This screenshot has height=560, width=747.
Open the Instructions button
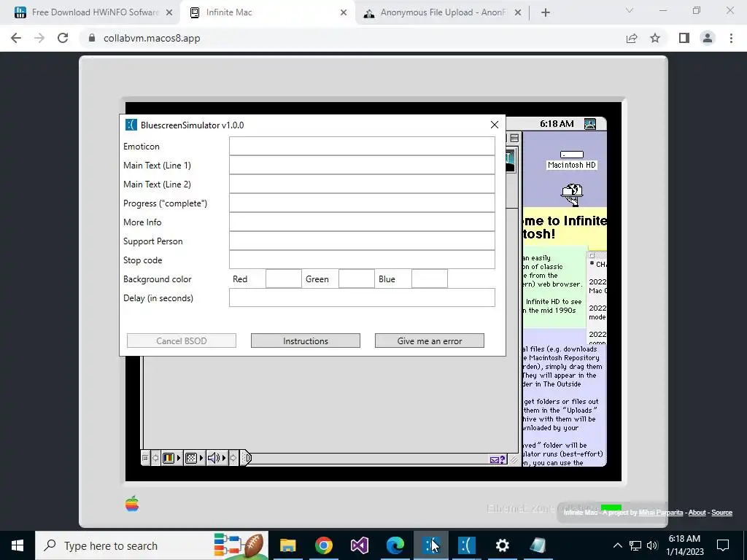(x=306, y=341)
